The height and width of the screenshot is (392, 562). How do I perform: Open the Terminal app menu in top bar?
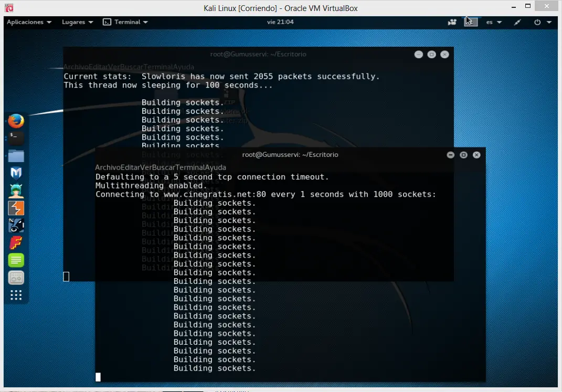pyautogui.click(x=125, y=22)
